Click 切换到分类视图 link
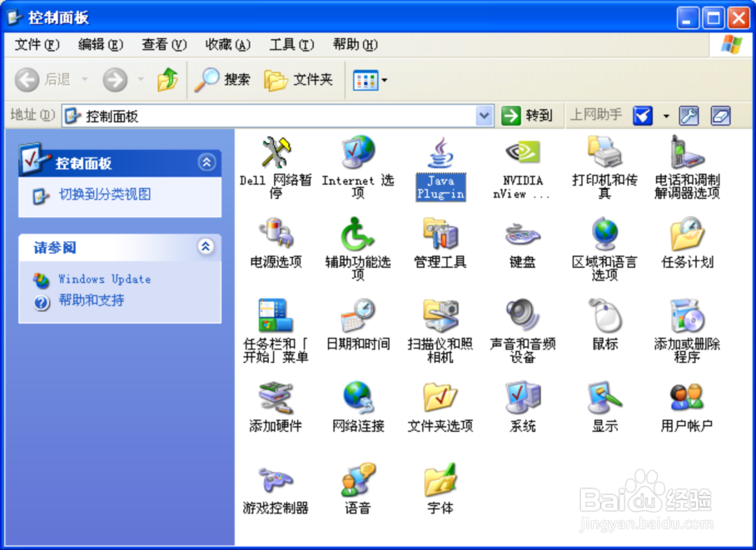Screen dimensions: 756x550 (105, 194)
